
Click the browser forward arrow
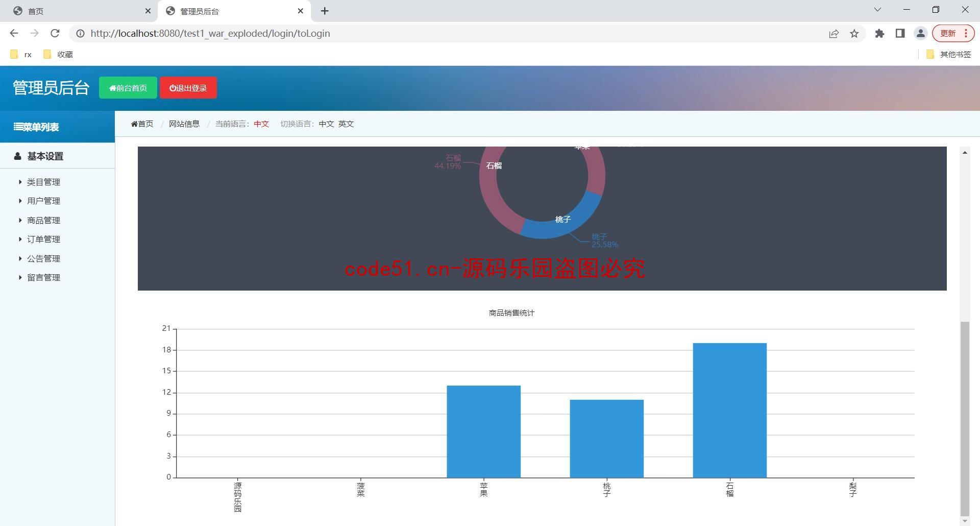(34, 33)
